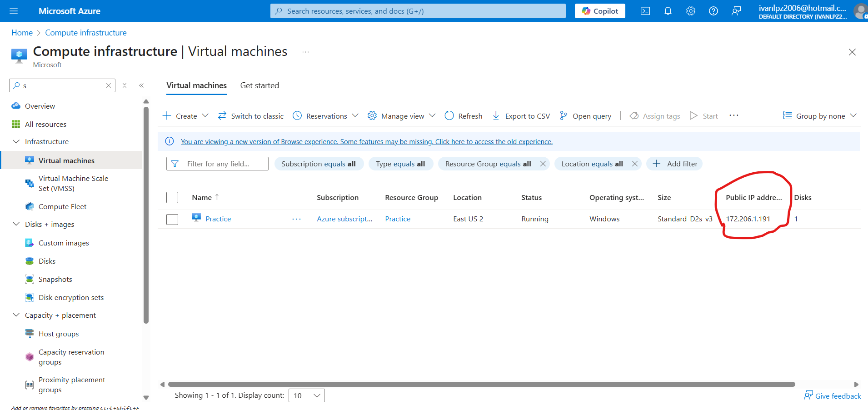Collapse the Capacity + placement section
The height and width of the screenshot is (410, 868).
(16, 315)
